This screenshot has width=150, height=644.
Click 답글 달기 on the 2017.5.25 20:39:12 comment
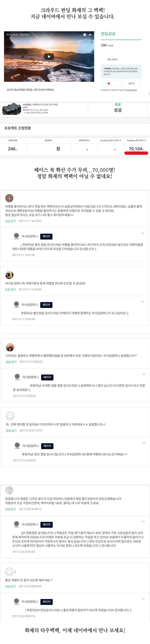pos(11,509)
